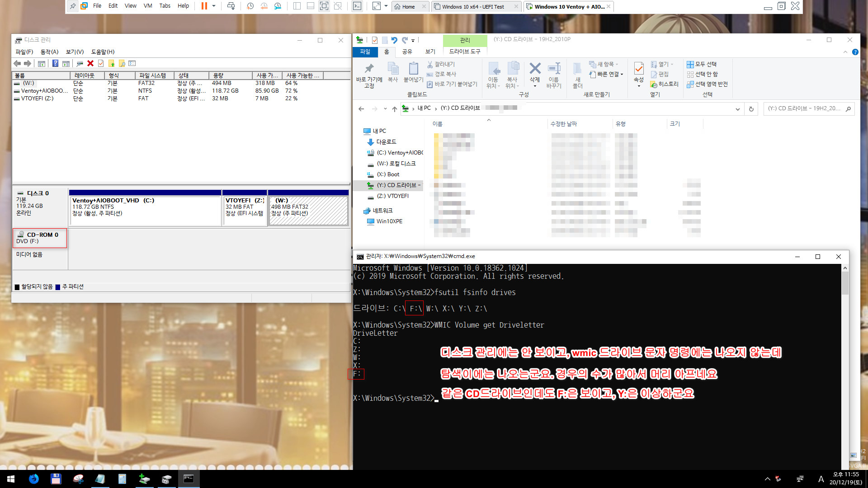Open recent locations dropdown chevron

click(385, 109)
